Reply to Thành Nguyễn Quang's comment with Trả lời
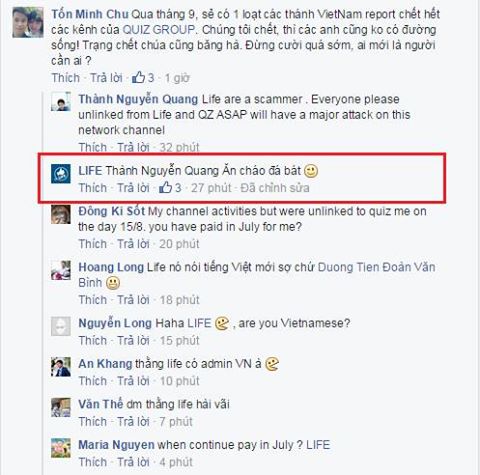 (x=133, y=147)
